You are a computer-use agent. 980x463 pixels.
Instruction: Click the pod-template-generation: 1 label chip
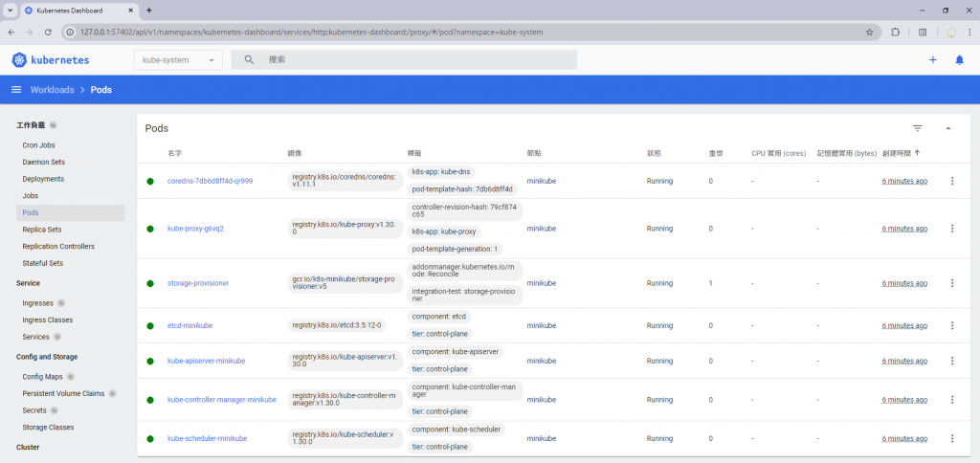455,249
